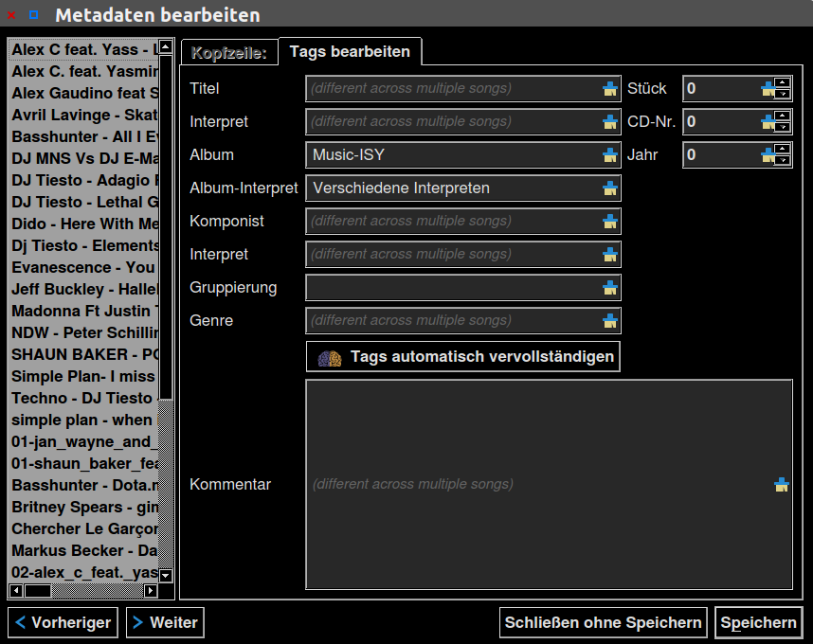The image size is (813, 644).
Task: Click the reset icon in the Jahr spinbox
Action: point(768,155)
